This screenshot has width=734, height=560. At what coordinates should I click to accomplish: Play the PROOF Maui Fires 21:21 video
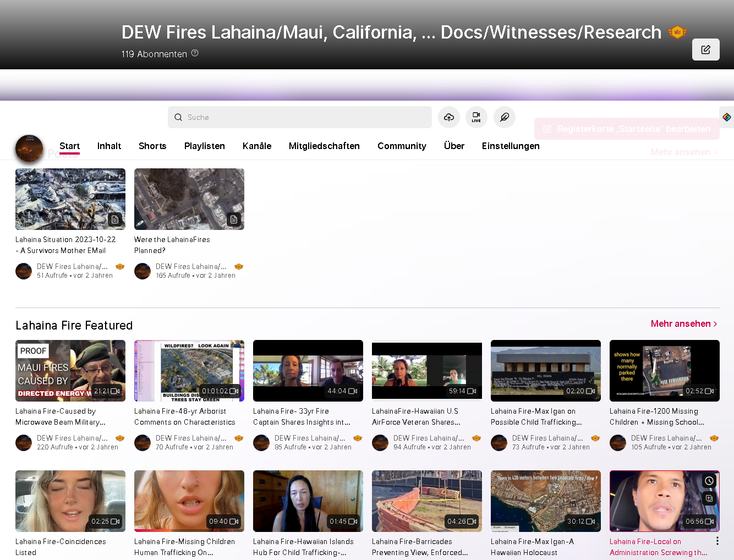pos(70,371)
